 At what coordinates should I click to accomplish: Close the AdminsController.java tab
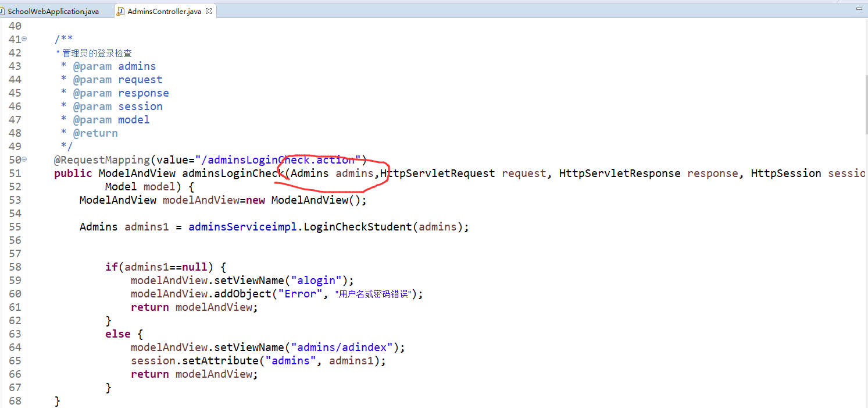point(209,11)
